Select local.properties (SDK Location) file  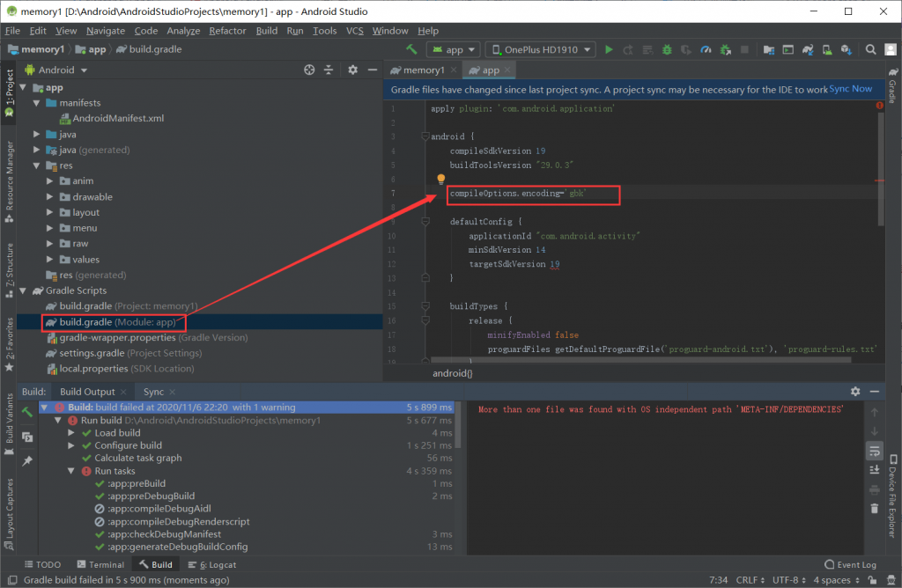[x=120, y=369]
